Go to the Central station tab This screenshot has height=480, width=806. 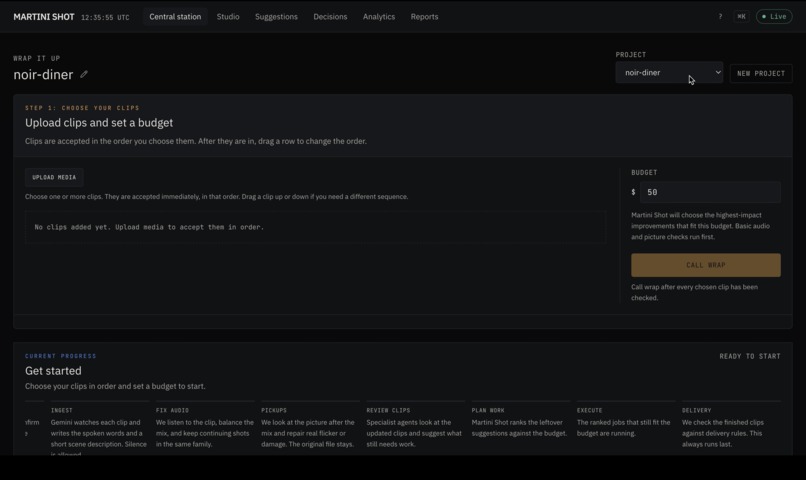click(x=175, y=16)
